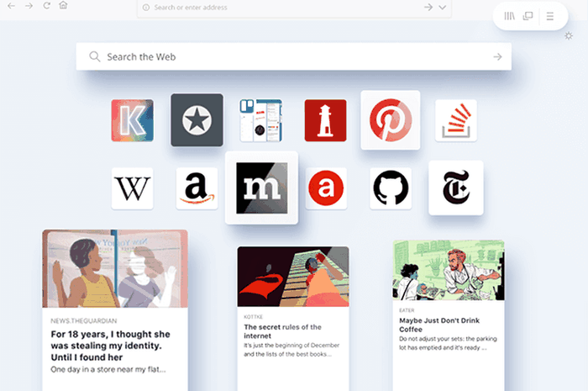Go to the home page icon

click(63, 5)
